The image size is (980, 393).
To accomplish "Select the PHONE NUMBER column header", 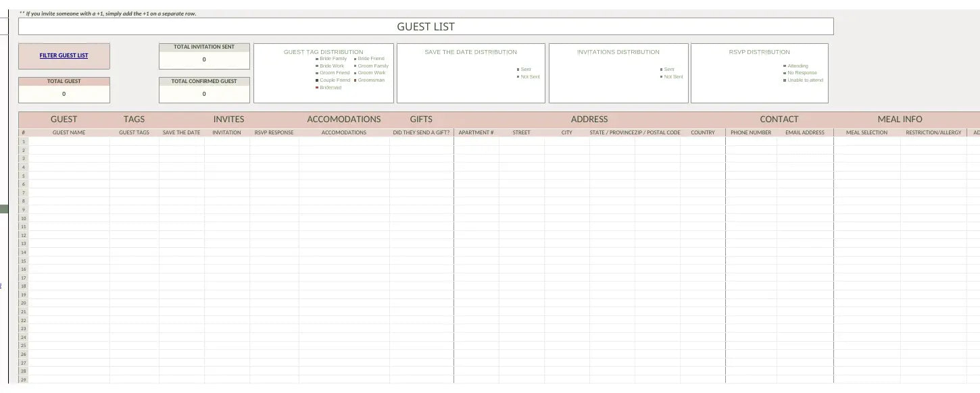I will pos(751,133).
